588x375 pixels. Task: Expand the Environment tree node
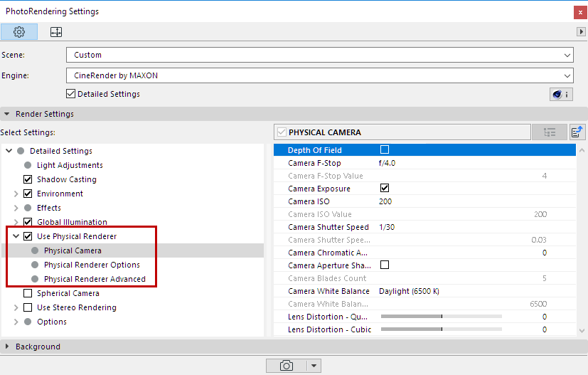(x=16, y=194)
